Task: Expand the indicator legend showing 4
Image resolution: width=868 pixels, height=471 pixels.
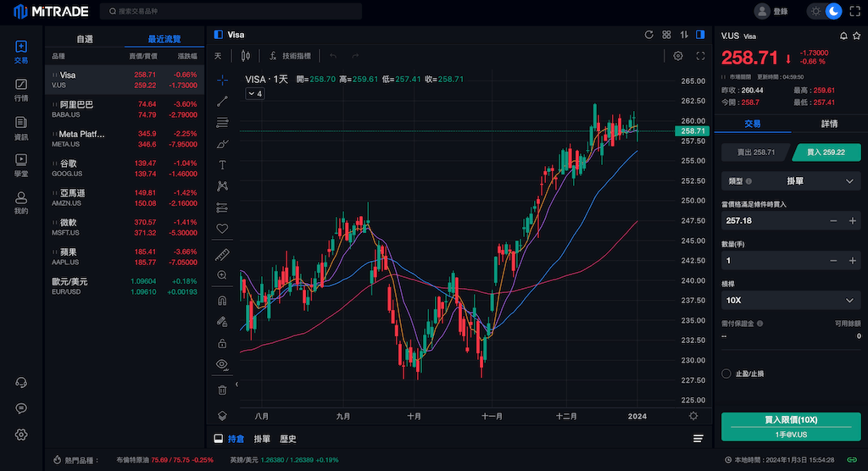Action: click(x=254, y=94)
